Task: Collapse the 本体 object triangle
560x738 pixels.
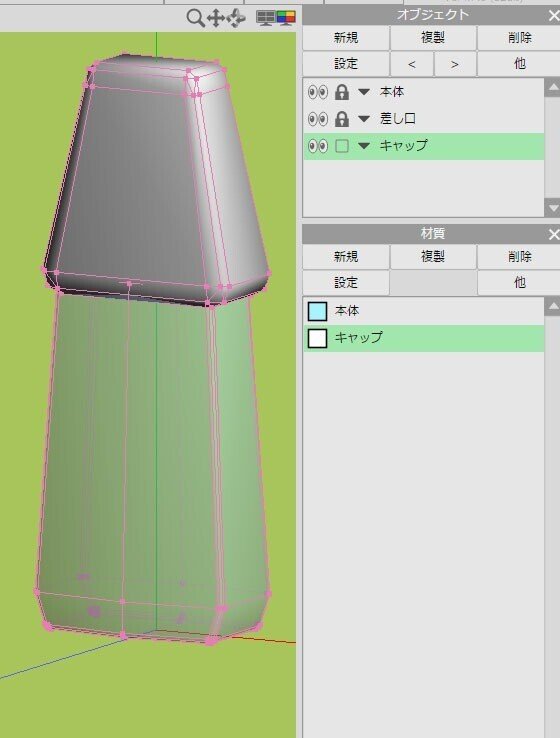Action: click(x=364, y=92)
